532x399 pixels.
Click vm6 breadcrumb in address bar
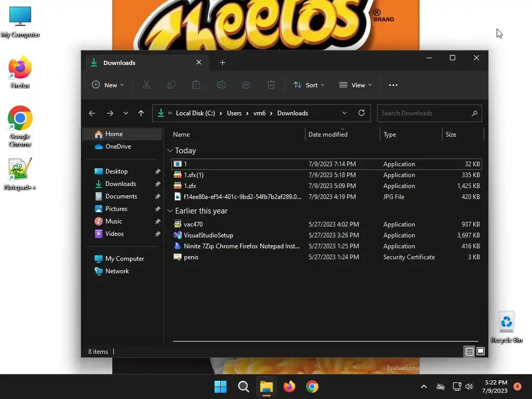(259, 113)
